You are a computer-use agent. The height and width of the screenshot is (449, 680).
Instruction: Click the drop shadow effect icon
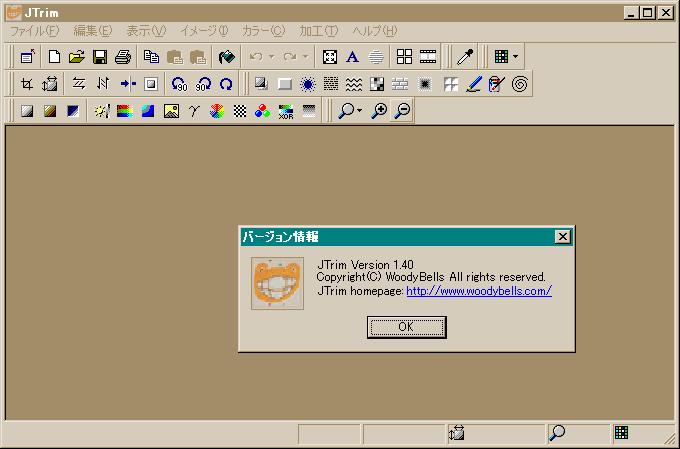pyautogui.click(x=261, y=84)
